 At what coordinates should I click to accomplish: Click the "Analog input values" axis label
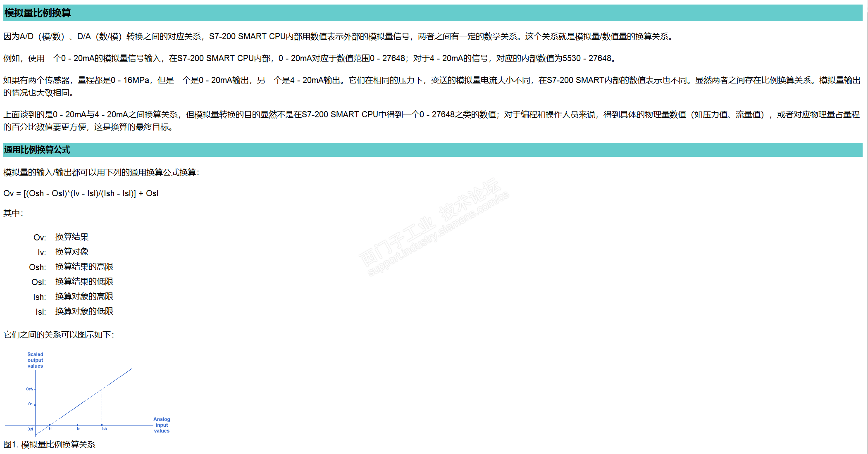pyautogui.click(x=162, y=425)
